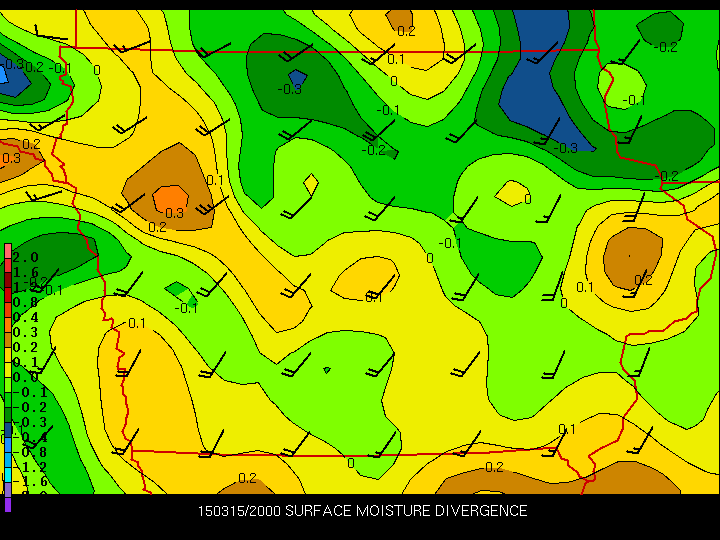Pick the dark red swatch between 1.6 and 1.2
This screenshot has width=720, height=540.
point(8,281)
